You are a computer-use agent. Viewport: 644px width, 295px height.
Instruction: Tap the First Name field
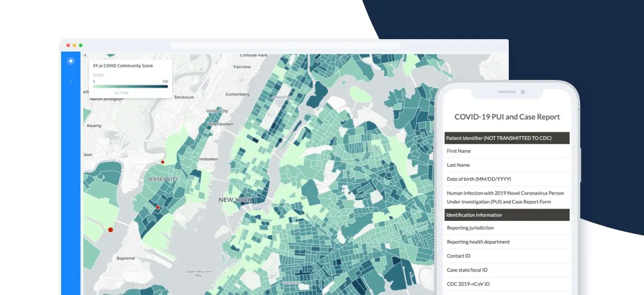point(507,151)
